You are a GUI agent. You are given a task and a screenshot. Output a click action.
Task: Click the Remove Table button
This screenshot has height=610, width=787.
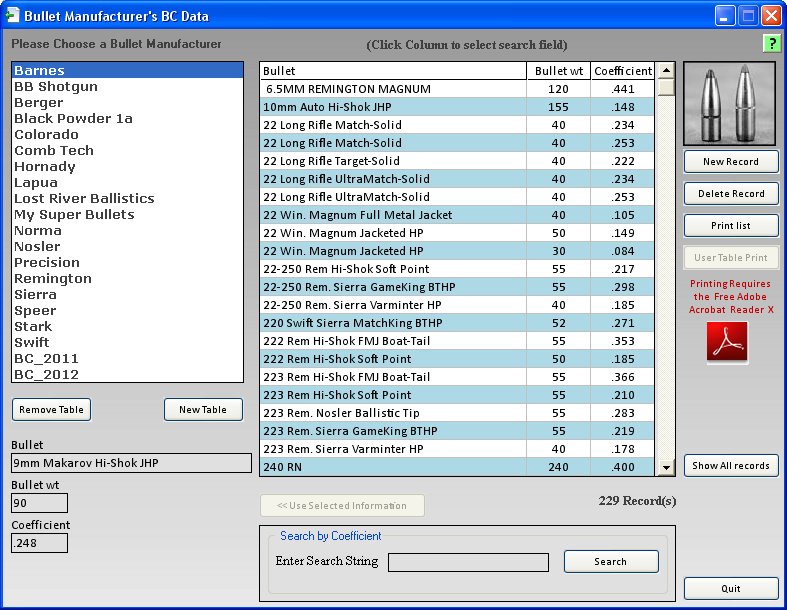51,410
